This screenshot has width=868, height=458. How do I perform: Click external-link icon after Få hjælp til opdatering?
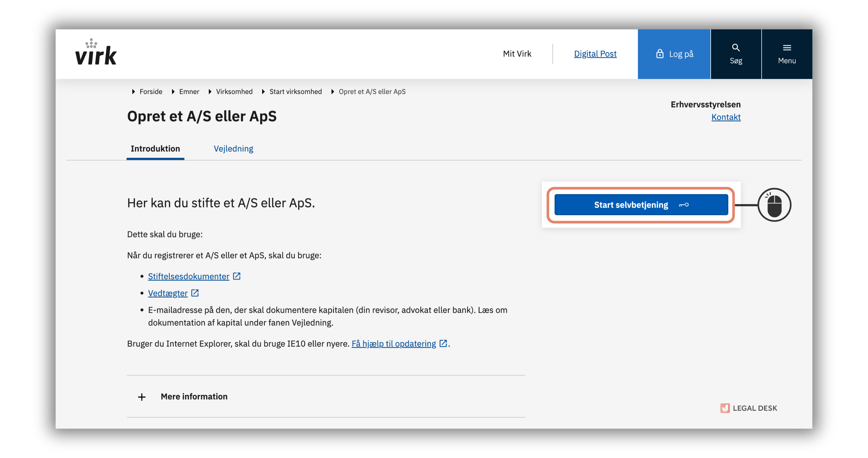443,343
